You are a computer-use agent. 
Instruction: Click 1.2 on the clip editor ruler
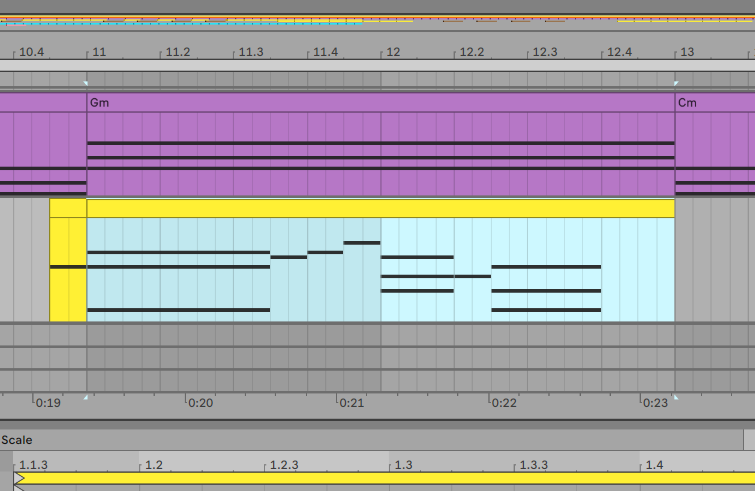tap(153, 465)
